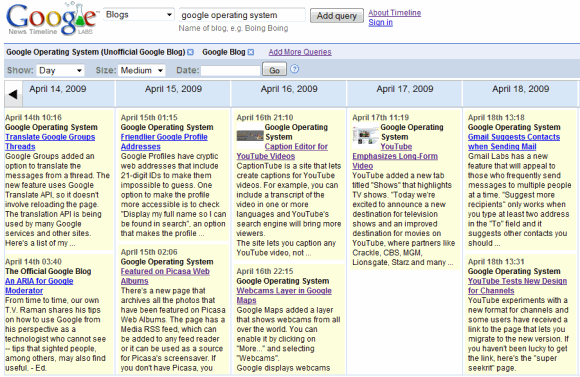Click the Google Blog query label

pos(224,52)
